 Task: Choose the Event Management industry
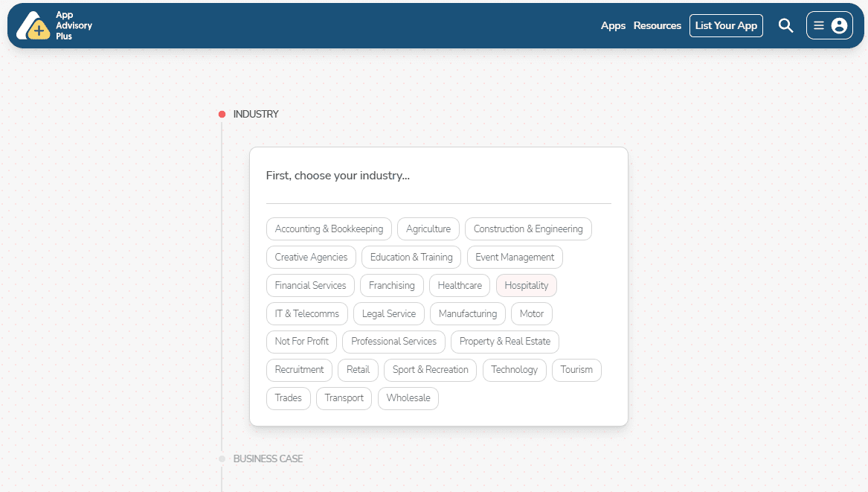click(515, 258)
